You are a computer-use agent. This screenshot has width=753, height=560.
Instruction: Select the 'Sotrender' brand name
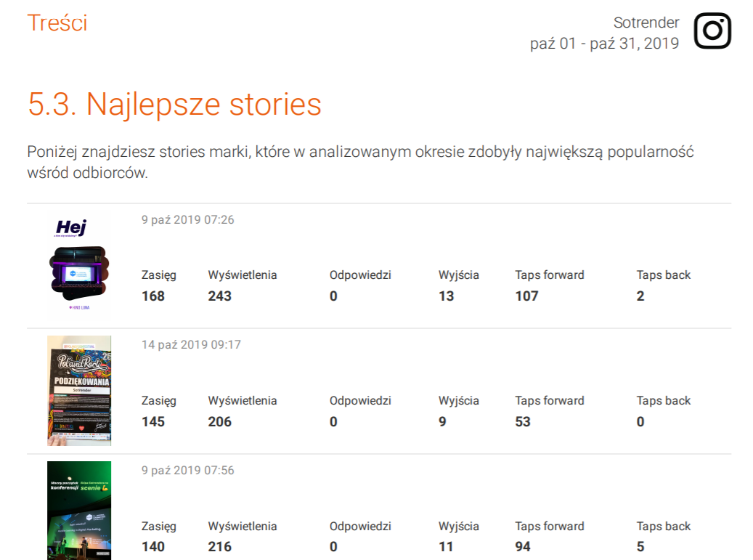[646, 23]
